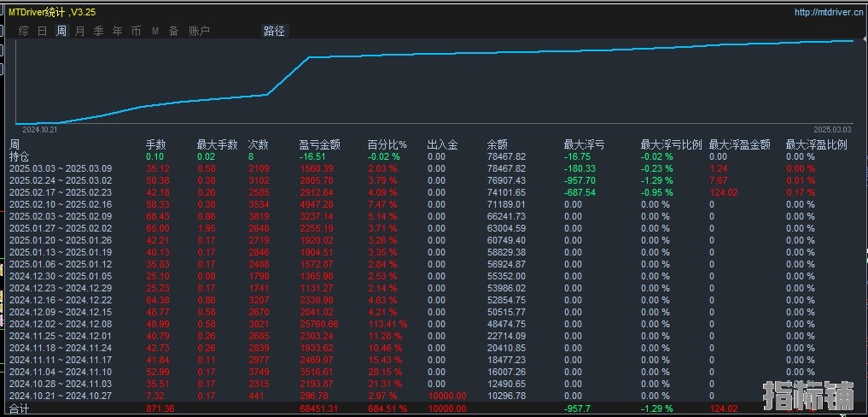The width and height of the screenshot is (868, 417).
Task: Click max floating loss -957.70
Action: (x=580, y=180)
